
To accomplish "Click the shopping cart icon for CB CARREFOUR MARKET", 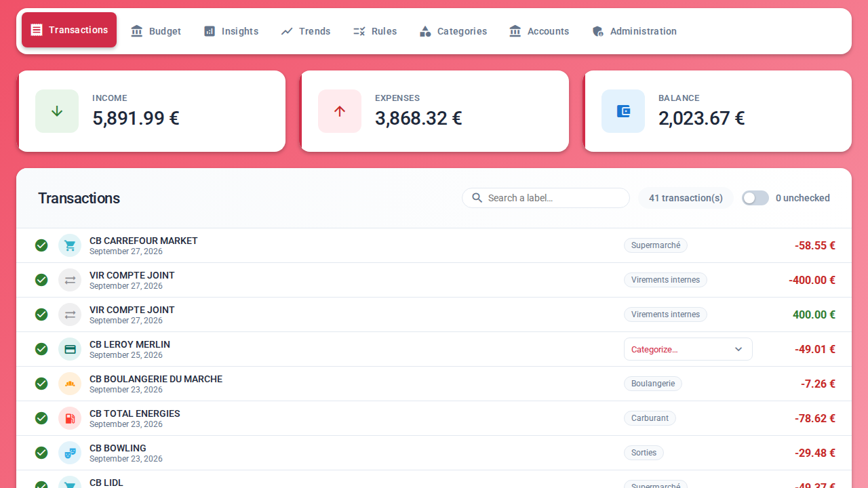I will [x=70, y=245].
